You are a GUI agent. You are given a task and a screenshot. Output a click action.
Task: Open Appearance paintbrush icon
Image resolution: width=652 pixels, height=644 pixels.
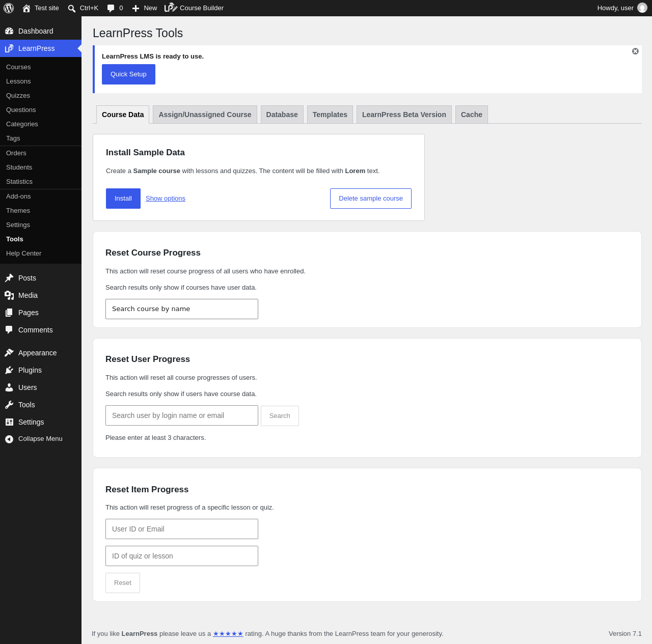point(9,353)
